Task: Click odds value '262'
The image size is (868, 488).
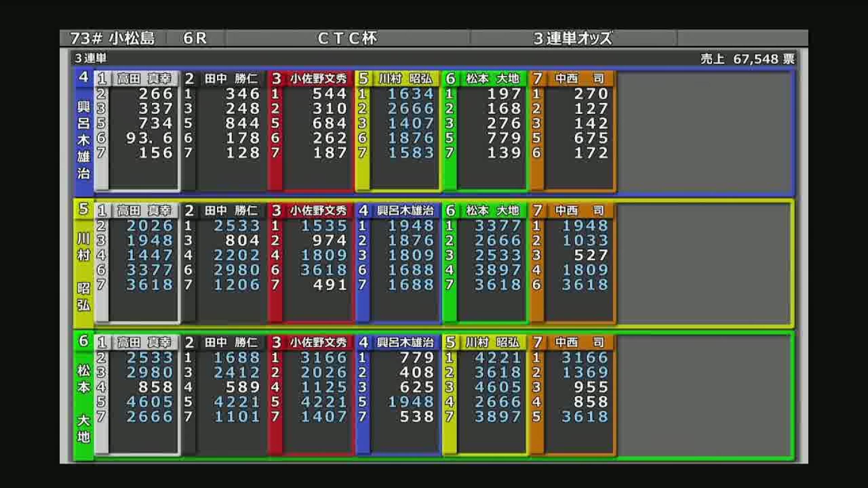Action: click(330, 138)
